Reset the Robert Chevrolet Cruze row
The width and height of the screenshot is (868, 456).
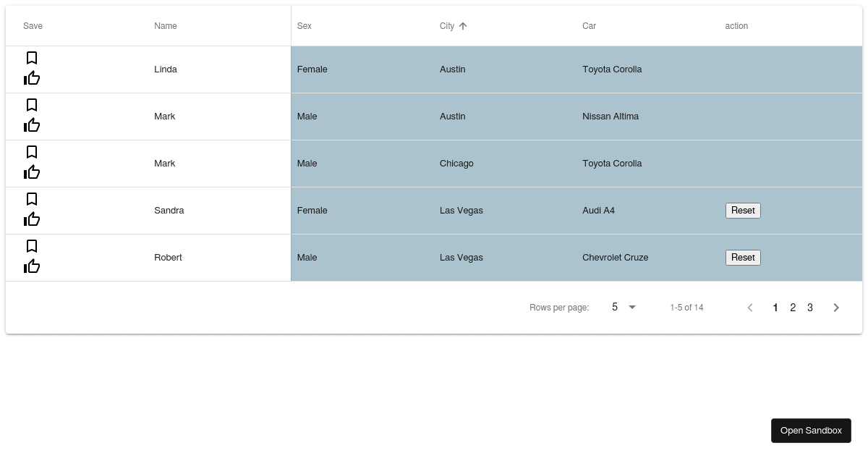click(743, 258)
